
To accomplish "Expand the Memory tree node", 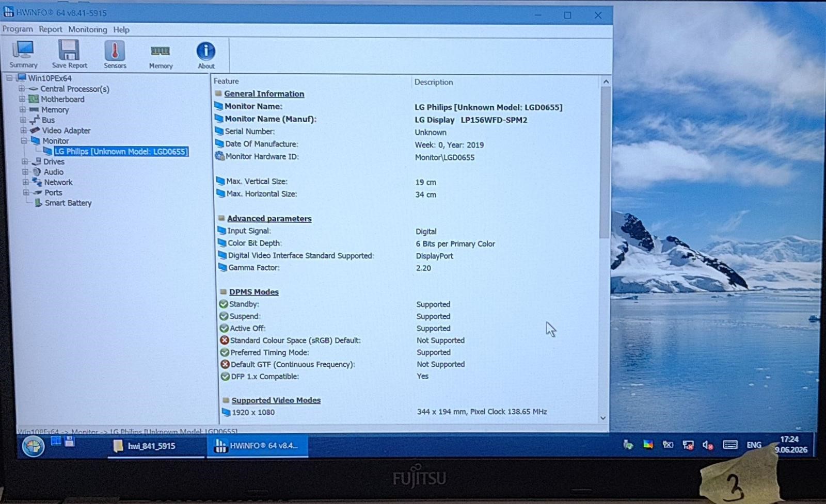I will pyautogui.click(x=23, y=109).
